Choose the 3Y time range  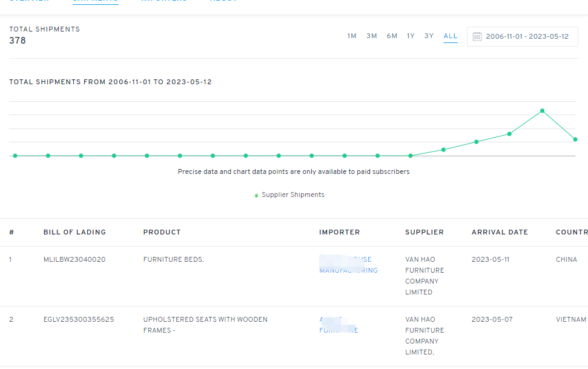coord(429,36)
